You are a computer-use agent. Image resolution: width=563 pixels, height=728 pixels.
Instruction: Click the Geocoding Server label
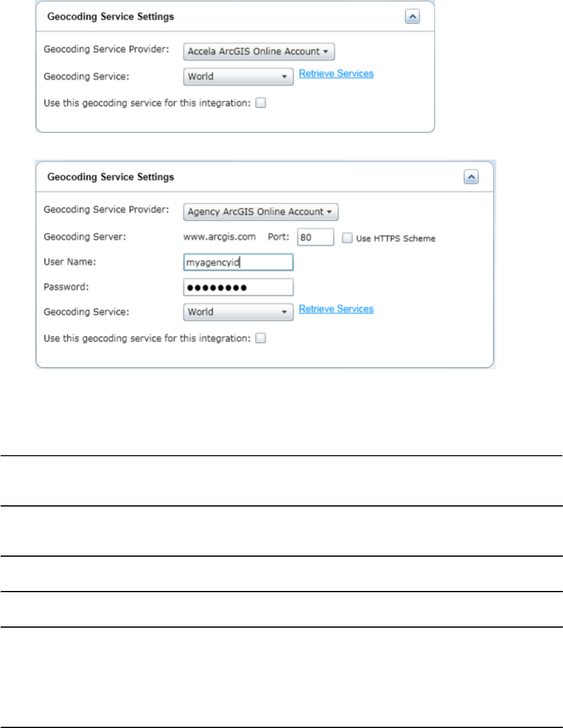[x=84, y=237]
